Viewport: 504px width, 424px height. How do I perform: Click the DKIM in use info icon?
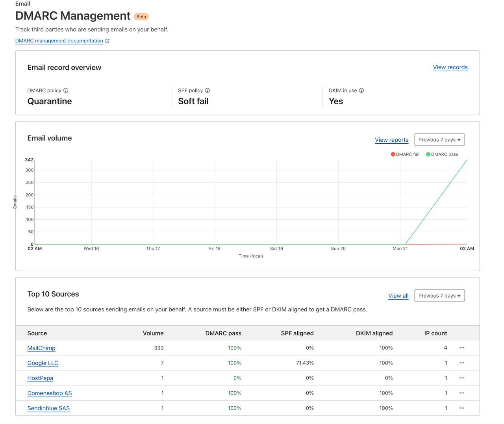(361, 90)
